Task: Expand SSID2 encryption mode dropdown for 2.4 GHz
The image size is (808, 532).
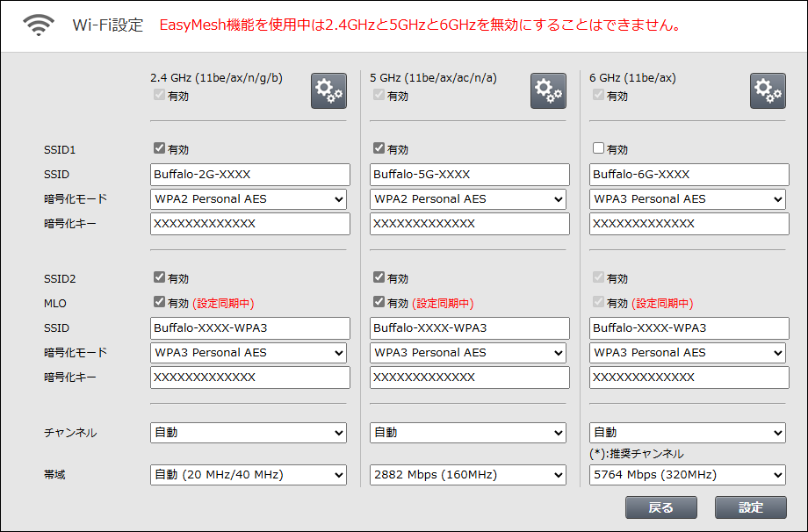Action: point(249,353)
